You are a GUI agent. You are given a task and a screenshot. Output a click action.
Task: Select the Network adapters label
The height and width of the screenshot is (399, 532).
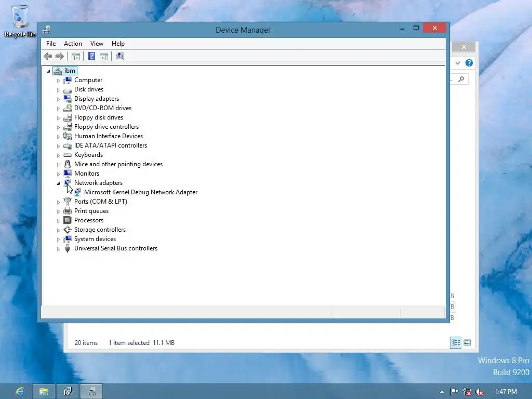(98, 183)
